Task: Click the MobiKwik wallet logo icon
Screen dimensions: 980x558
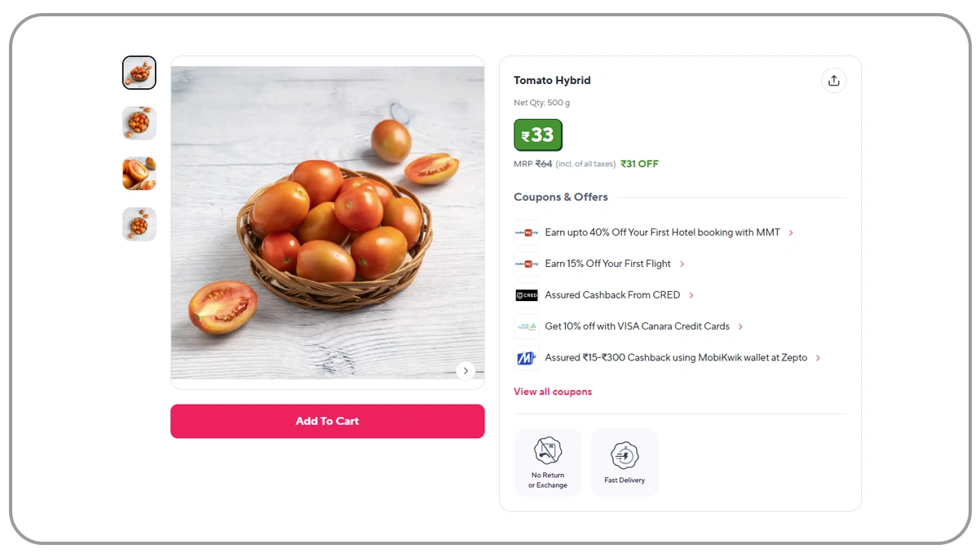Action: [527, 358]
